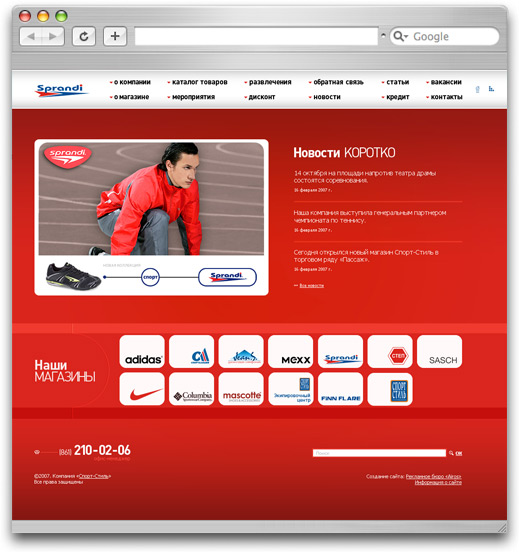Click the mascotte store logo
Image resolution: width=519 pixels, height=553 pixels.
pos(241,389)
